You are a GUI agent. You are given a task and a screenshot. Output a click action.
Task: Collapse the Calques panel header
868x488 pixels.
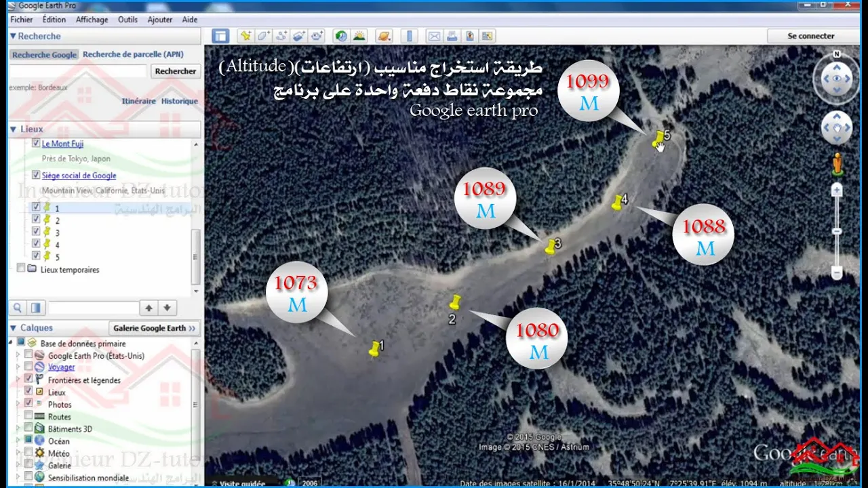click(x=13, y=327)
